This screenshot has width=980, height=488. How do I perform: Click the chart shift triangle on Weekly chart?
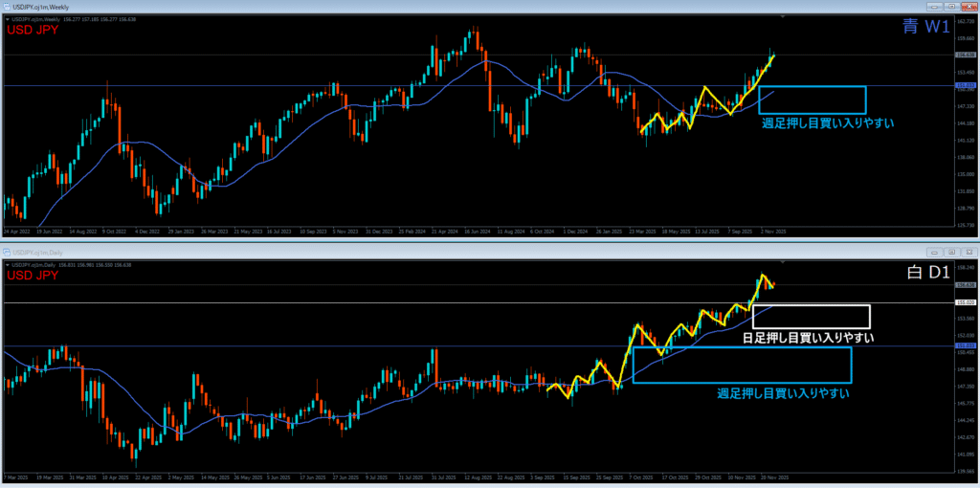(785, 15)
